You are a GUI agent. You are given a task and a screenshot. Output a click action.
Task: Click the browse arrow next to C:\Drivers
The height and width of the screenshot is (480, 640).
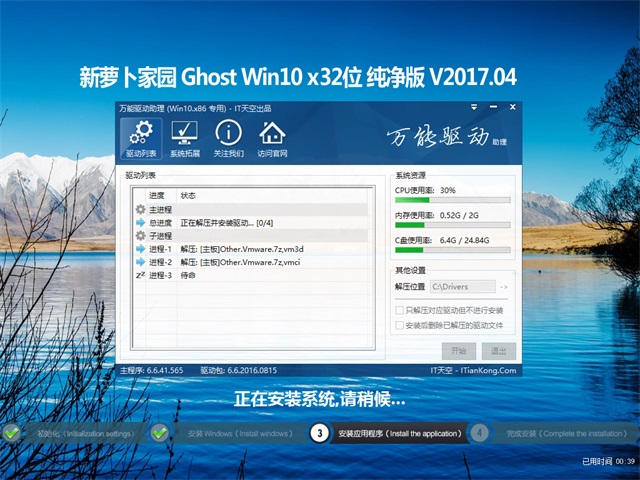click(504, 287)
